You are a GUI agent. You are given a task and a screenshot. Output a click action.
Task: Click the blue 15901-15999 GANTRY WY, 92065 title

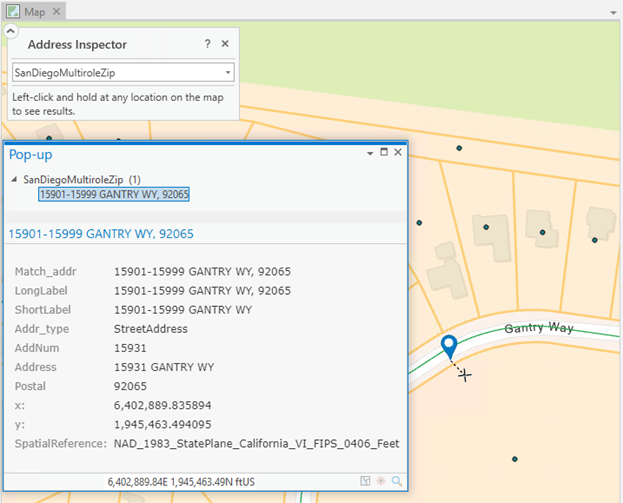101,234
